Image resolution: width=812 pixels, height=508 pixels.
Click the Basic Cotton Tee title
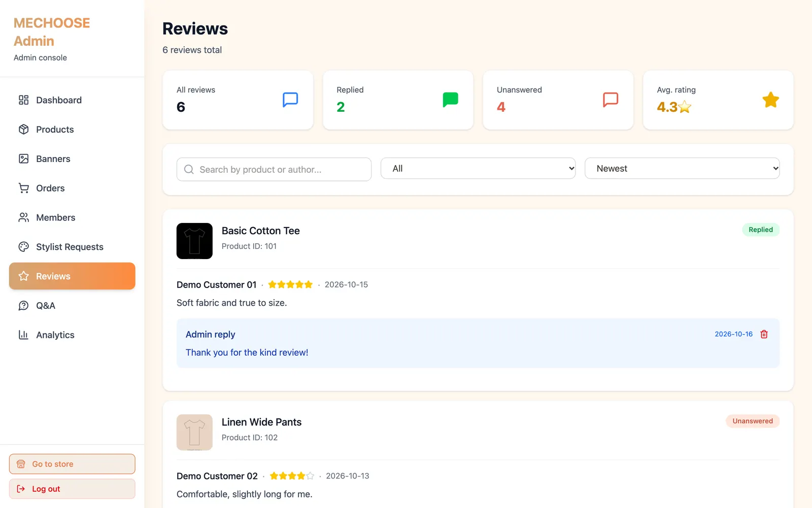[261, 231]
